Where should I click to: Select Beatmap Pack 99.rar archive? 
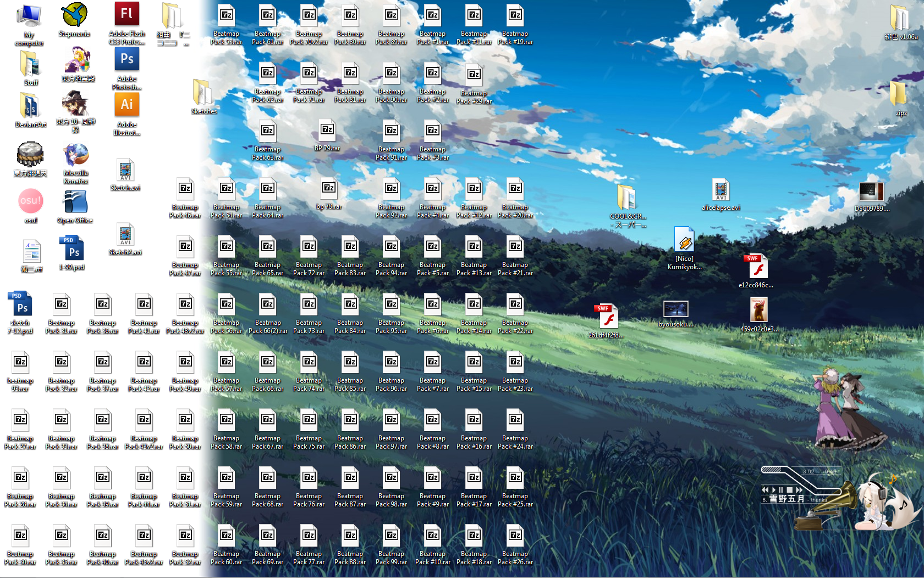(x=392, y=545)
